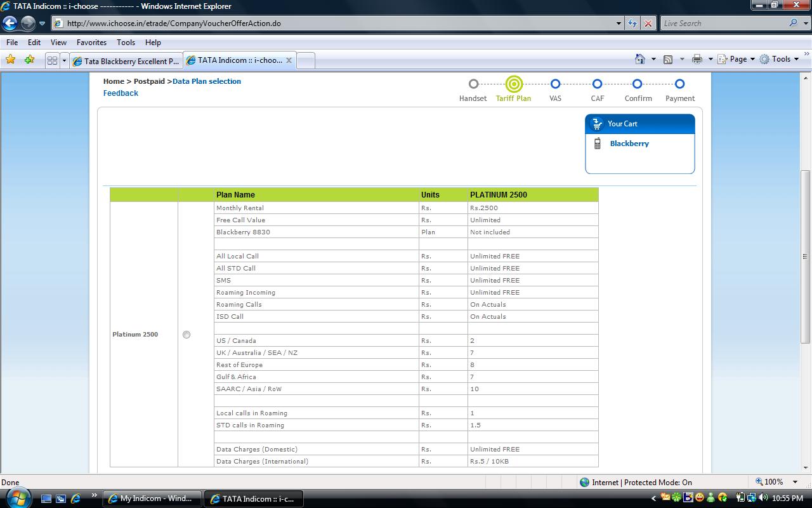
Task: Click the Refresh page icon
Action: [632, 23]
